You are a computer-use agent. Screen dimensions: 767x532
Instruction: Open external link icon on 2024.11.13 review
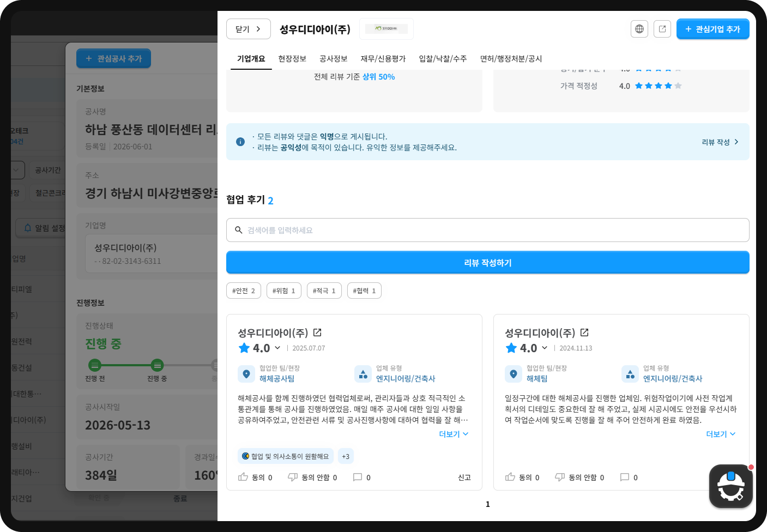tap(584, 332)
